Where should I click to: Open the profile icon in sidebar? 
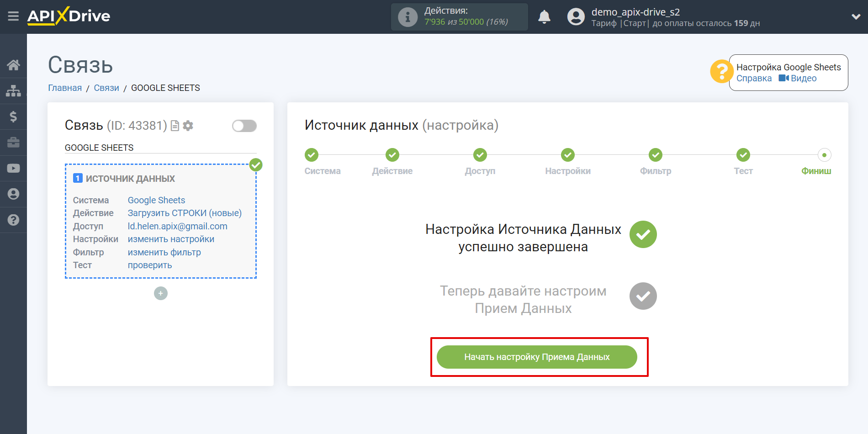coord(13,194)
